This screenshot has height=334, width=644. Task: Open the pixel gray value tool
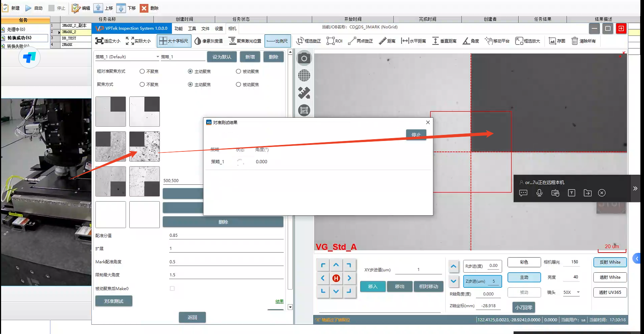209,41
